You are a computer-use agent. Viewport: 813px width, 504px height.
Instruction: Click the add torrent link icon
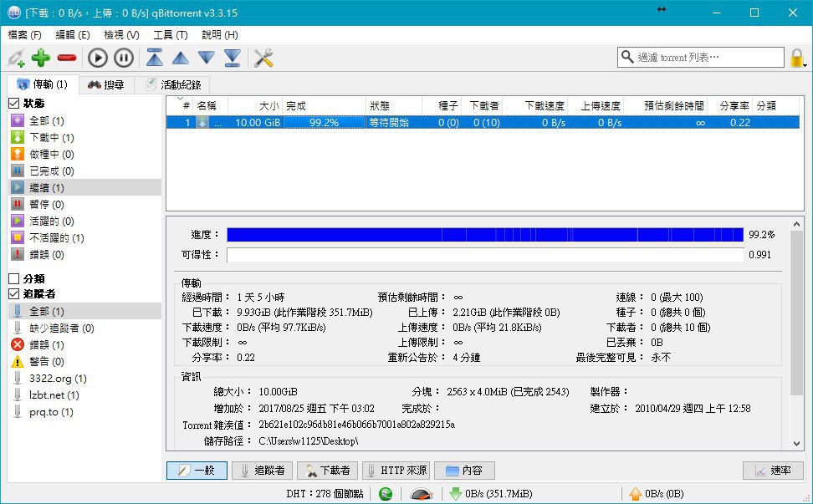16,58
